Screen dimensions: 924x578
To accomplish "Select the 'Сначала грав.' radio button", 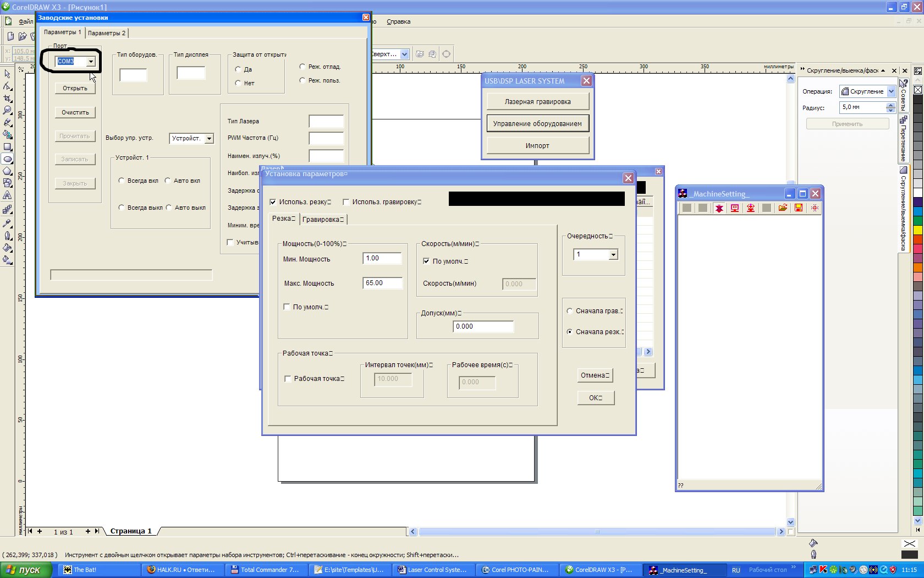I will pos(570,311).
